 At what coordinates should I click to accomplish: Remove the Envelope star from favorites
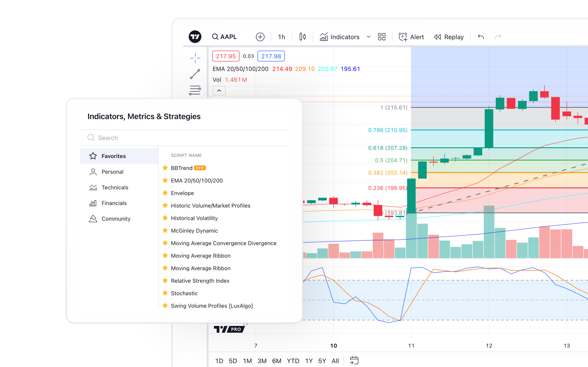(x=165, y=193)
